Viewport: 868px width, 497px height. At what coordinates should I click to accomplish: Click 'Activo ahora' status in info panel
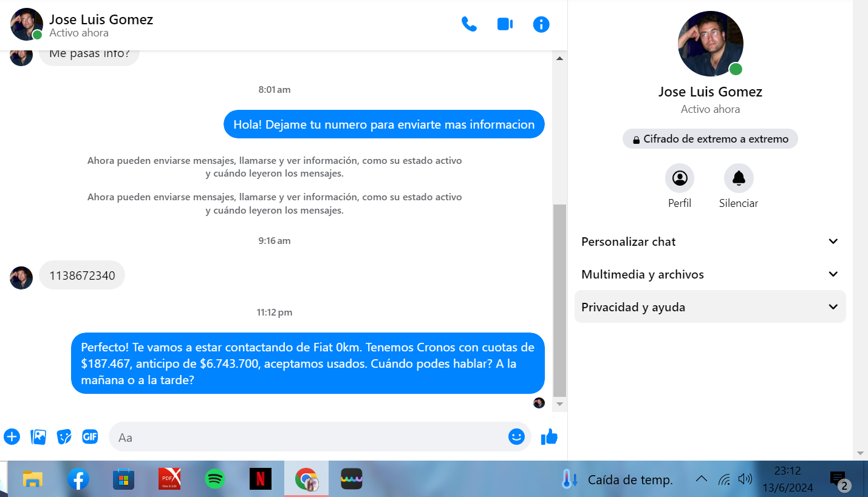710,109
